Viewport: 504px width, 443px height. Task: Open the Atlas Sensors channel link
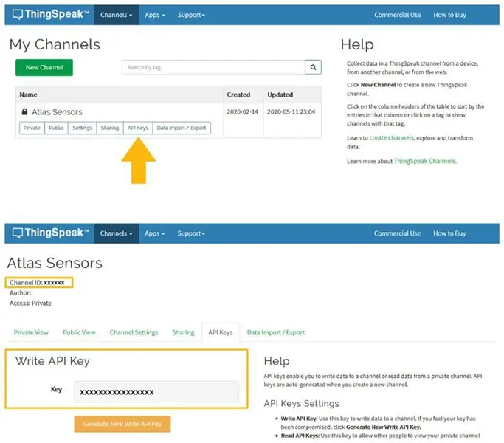pyautogui.click(x=57, y=112)
